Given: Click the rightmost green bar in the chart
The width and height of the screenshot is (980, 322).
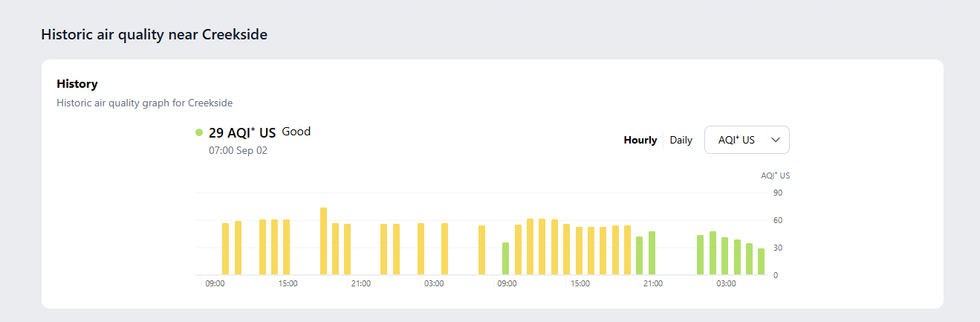Looking at the screenshot, I should pos(761,261).
